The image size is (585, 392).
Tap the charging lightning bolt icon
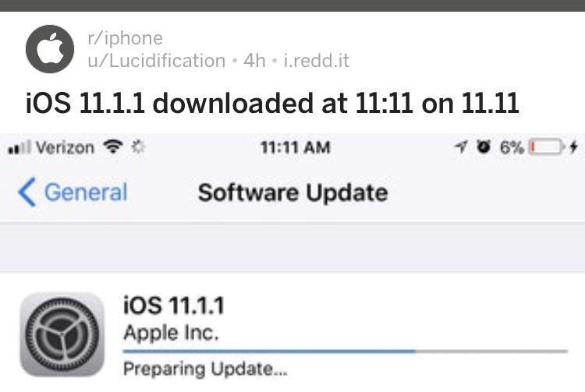(x=573, y=147)
